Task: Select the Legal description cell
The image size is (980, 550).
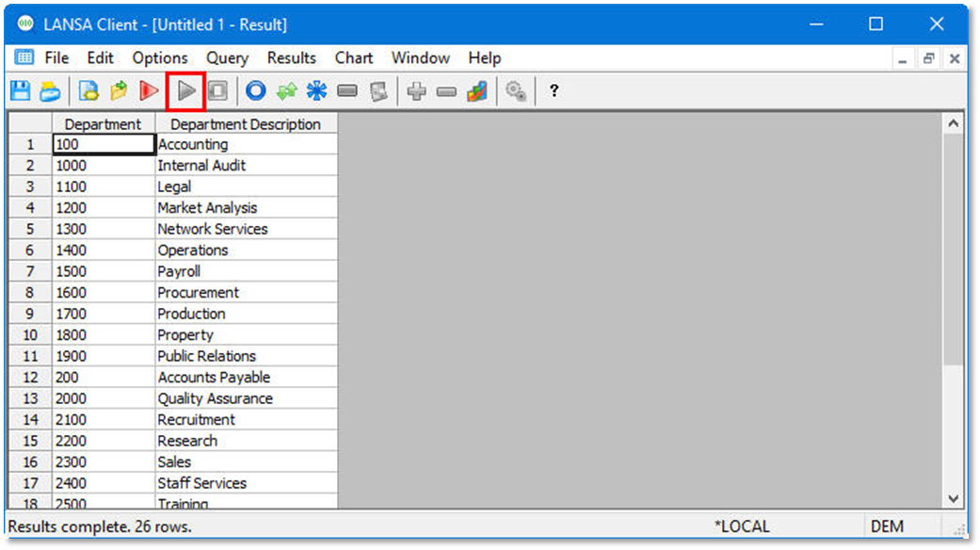Action: click(246, 186)
